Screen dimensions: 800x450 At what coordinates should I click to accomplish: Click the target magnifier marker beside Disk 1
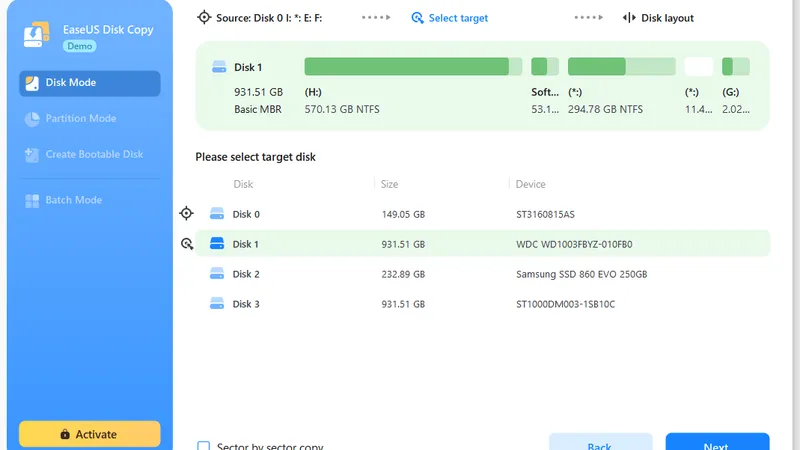tap(187, 244)
